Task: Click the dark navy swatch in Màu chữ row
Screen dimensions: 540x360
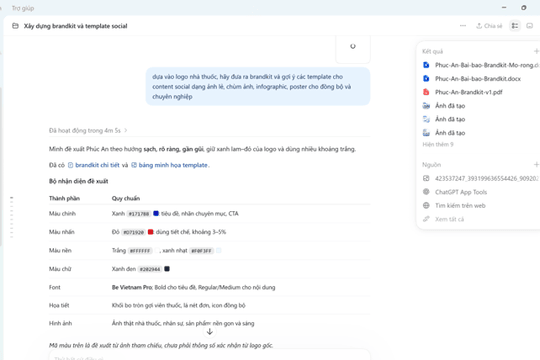Action: (167, 269)
